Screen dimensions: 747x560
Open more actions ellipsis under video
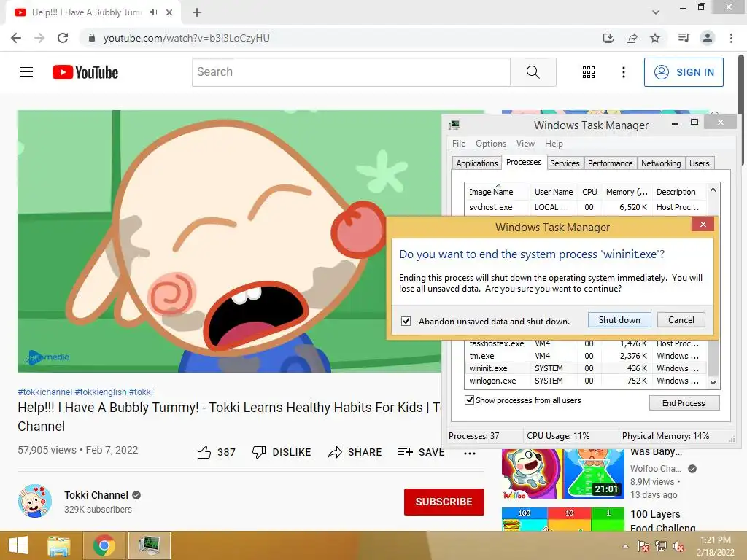[470, 453]
